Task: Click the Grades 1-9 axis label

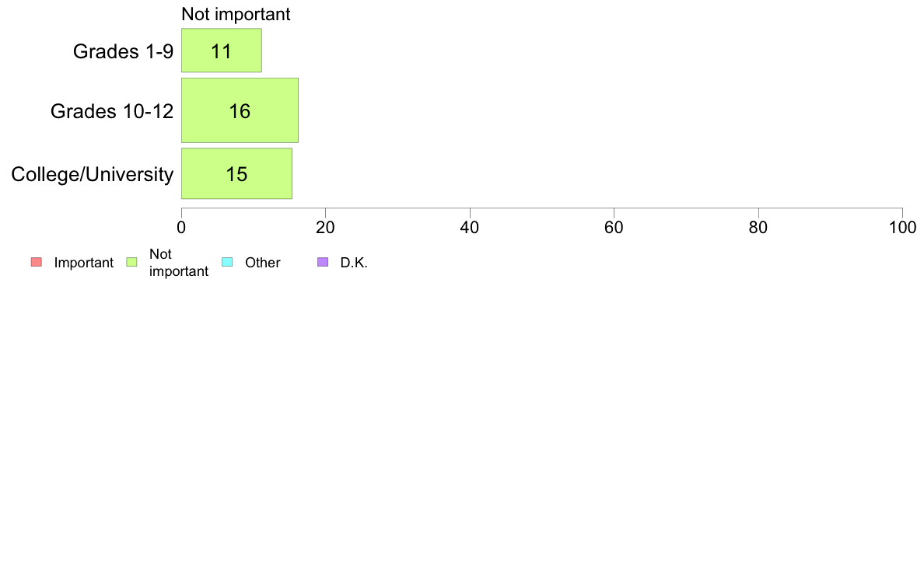Action: point(123,51)
